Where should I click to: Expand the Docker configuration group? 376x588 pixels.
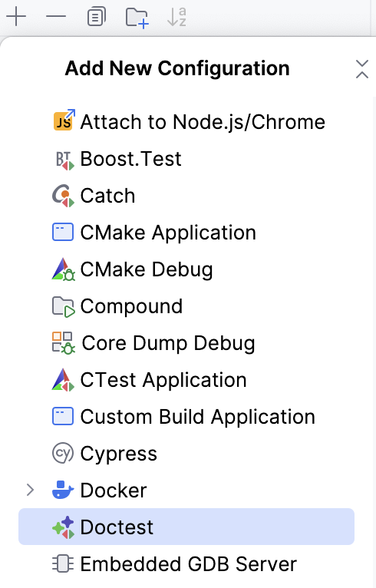(x=31, y=490)
